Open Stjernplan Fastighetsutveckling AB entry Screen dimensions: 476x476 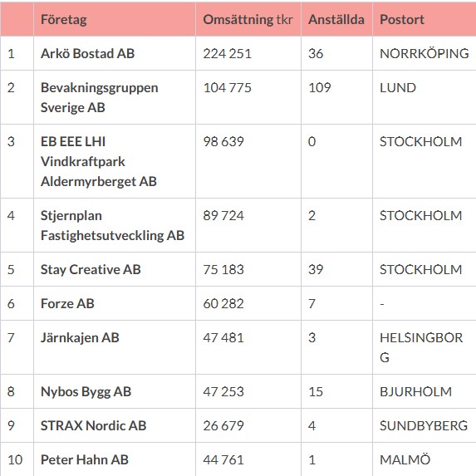[x=112, y=226]
